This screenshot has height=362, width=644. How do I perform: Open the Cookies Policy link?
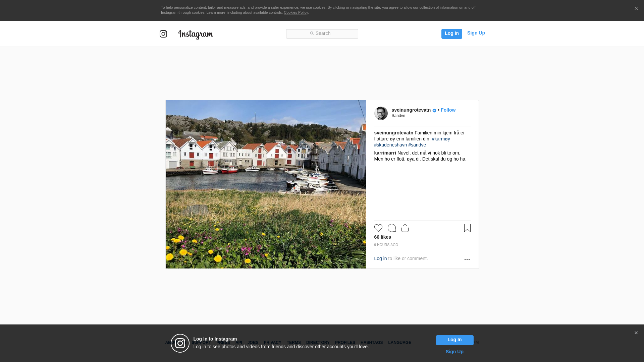[x=296, y=12]
